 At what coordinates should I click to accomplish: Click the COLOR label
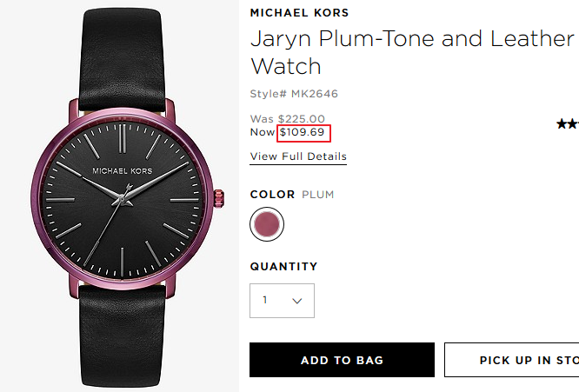pyautogui.click(x=272, y=195)
